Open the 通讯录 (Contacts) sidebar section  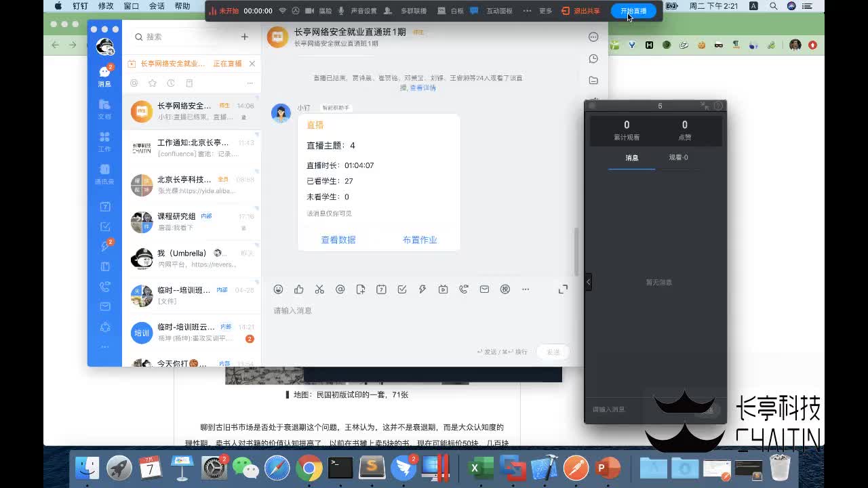click(104, 174)
